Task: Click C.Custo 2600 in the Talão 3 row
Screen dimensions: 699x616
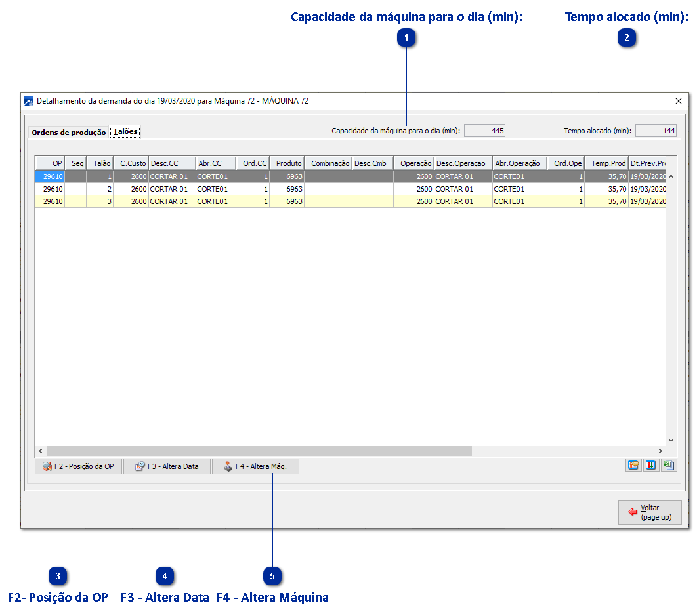Action: tap(131, 201)
